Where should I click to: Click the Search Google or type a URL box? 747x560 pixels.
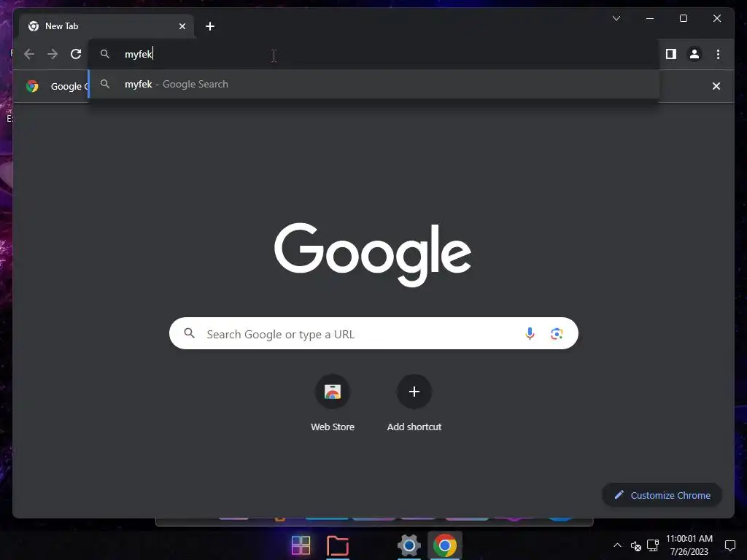point(373,333)
